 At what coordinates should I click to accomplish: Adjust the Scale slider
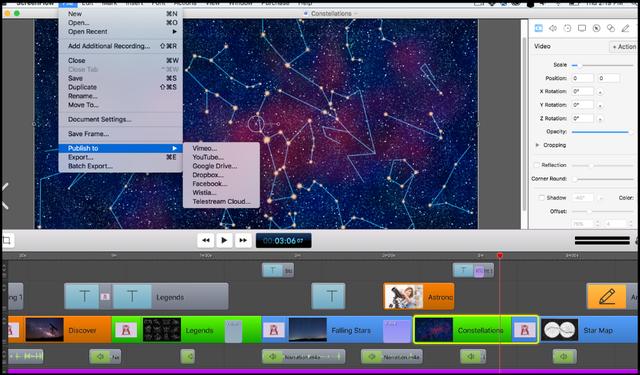602,65
